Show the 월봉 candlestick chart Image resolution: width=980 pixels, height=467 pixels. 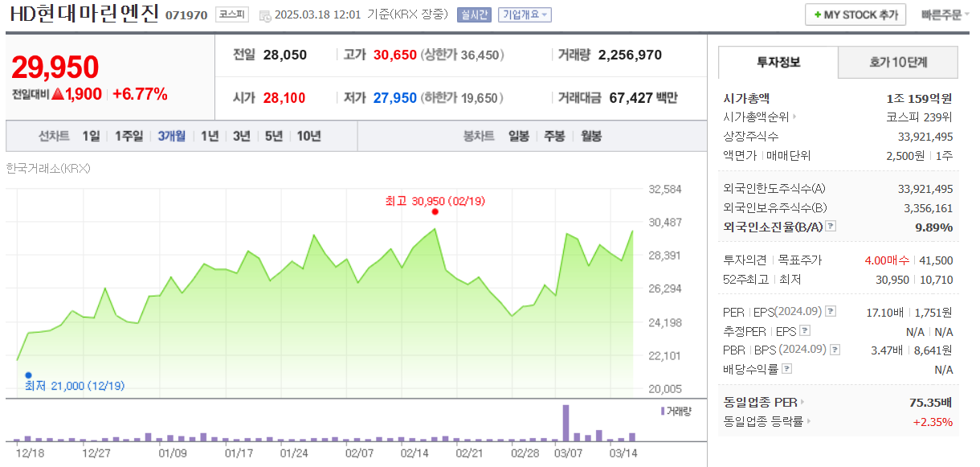pyautogui.click(x=590, y=136)
